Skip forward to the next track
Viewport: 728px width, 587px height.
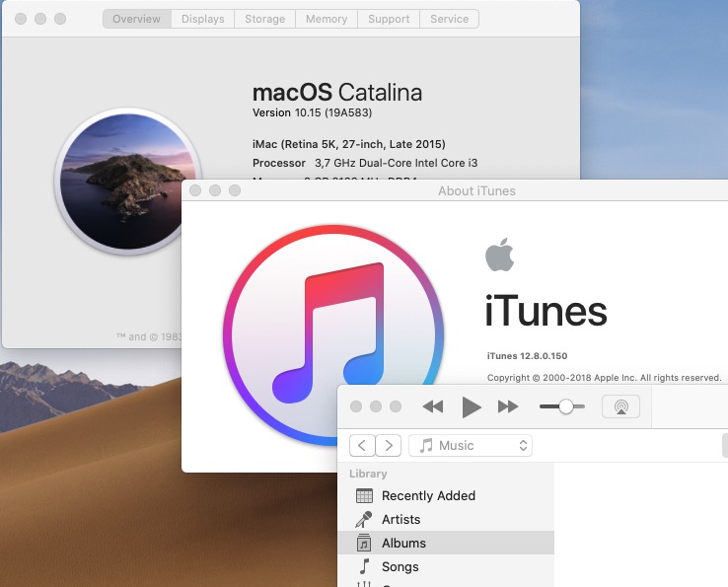(x=508, y=406)
